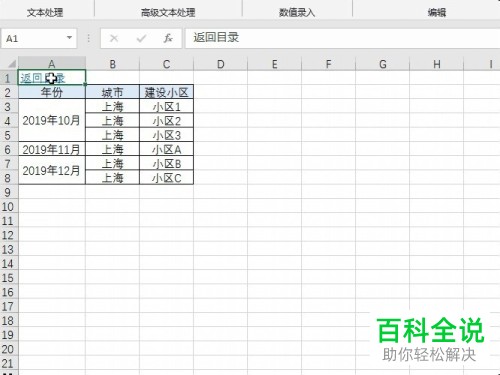Screen dimensions: 500x375
Task: Select column B header
Action: coord(113,64)
